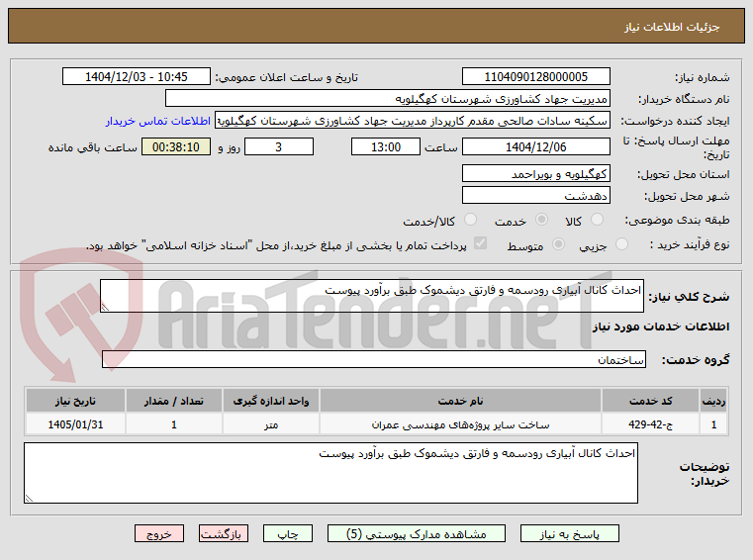The image size is (753, 560).
Task: Click the شرح کلی نیاز text area
Action: point(372,296)
